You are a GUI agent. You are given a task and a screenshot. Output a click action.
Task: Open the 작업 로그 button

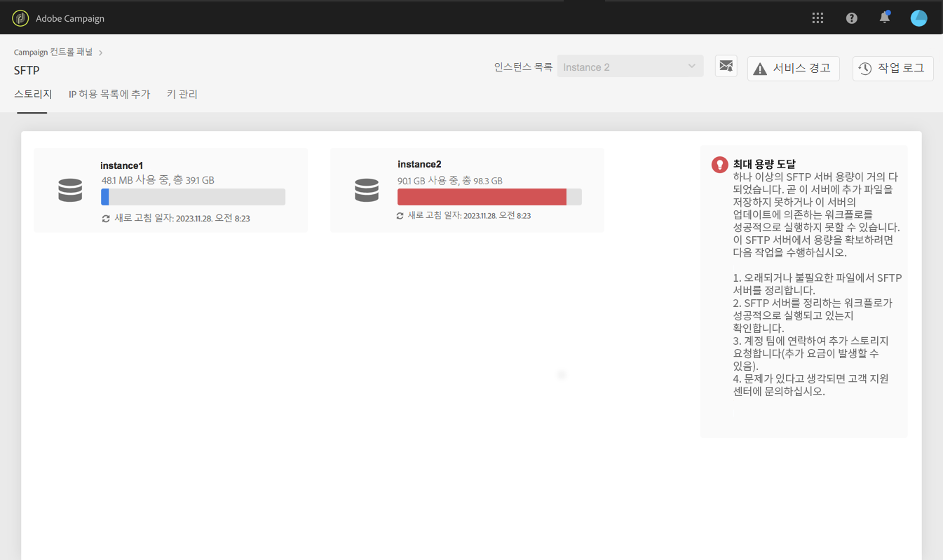coord(893,69)
